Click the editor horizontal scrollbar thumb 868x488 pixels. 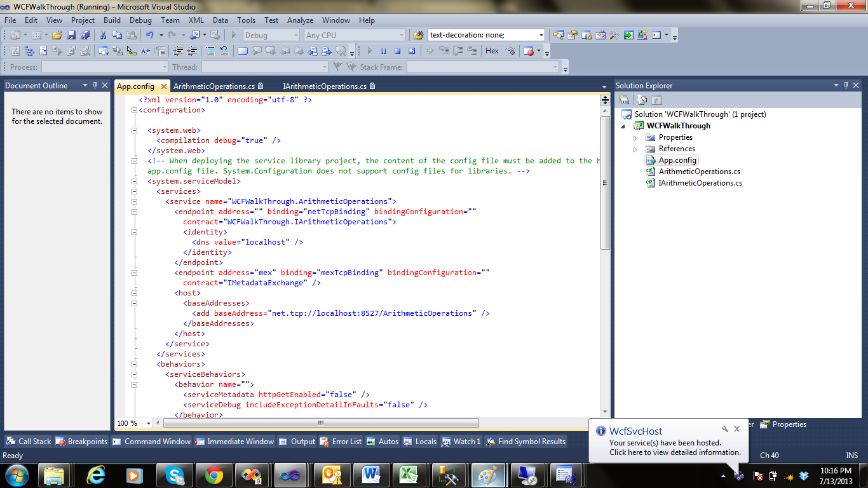(x=321, y=423)
